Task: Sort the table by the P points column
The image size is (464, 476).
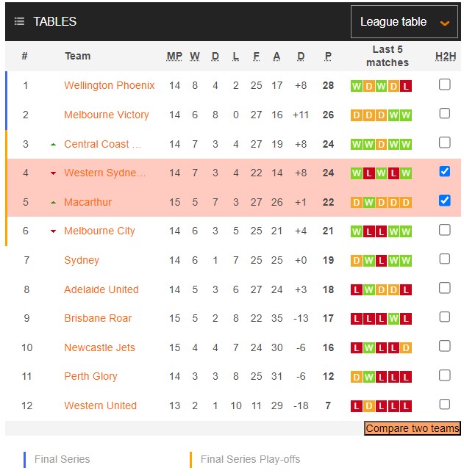Action: coord(328,56)
